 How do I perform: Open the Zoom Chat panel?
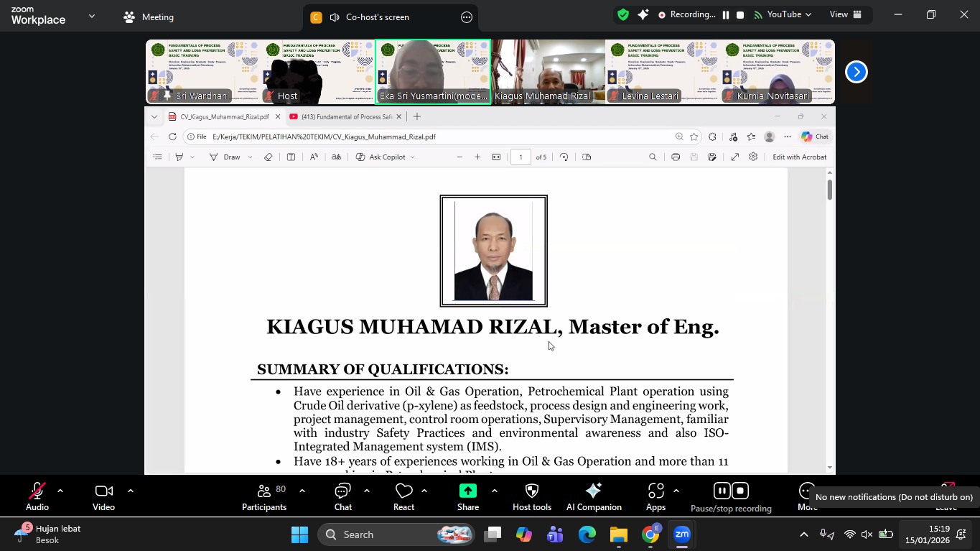[x=342, y=496]
